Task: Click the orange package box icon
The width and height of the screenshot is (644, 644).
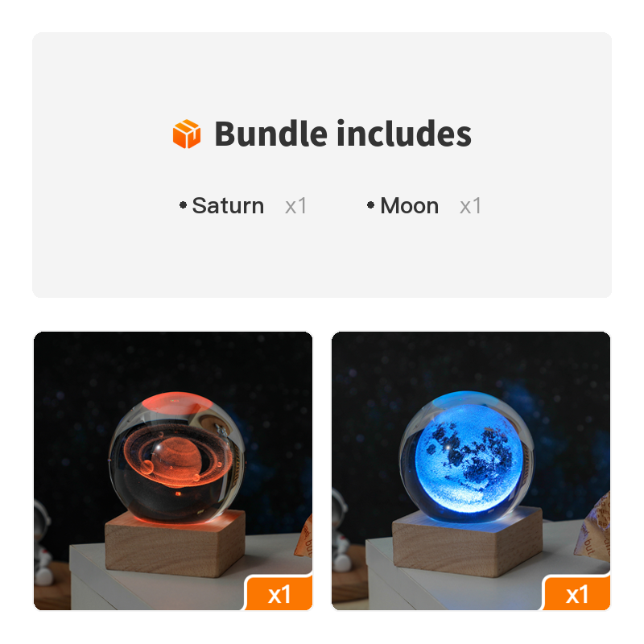Action: click(187, 134)
